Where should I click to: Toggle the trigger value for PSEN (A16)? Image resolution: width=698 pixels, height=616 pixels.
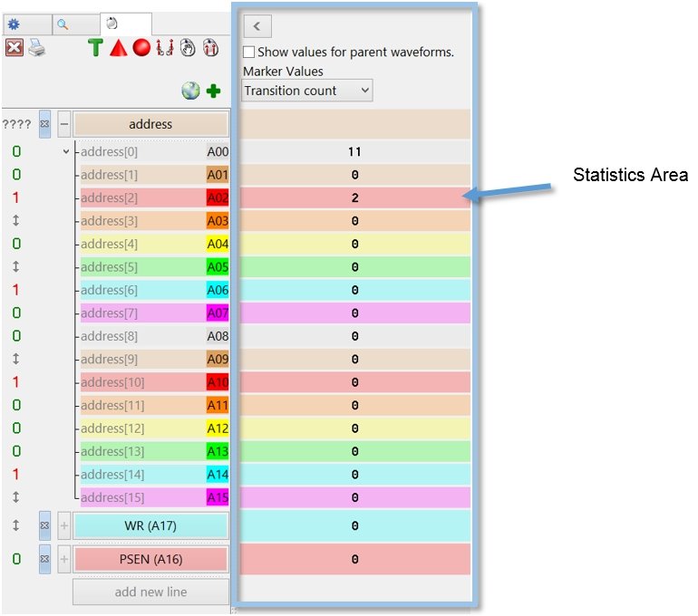coord(16,559)
